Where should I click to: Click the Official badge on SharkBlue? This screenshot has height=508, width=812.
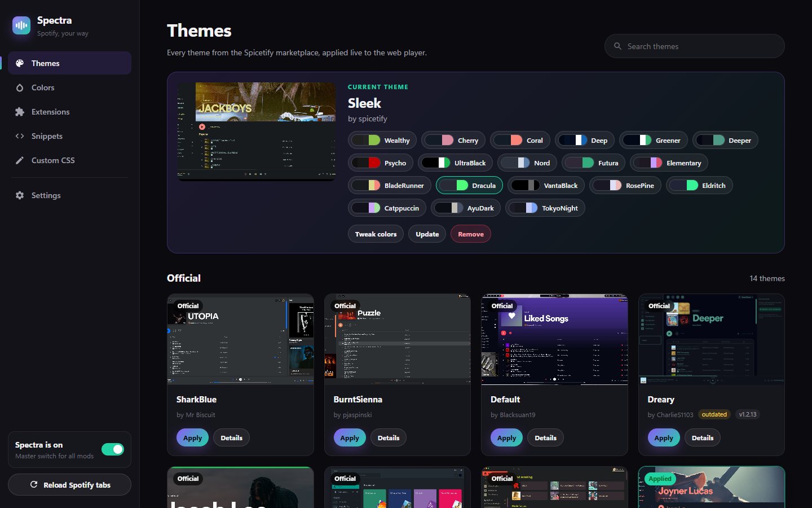point(188,306)
